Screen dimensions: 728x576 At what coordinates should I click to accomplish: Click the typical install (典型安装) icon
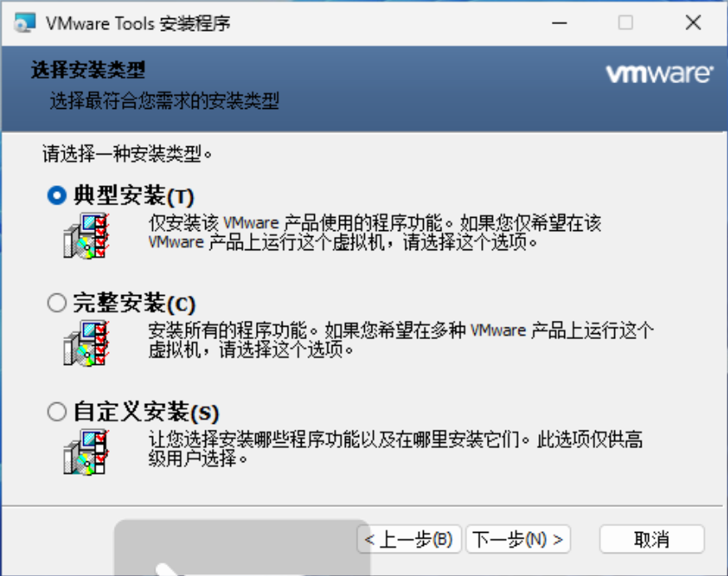pyautogui.click(x=86, y=235)
